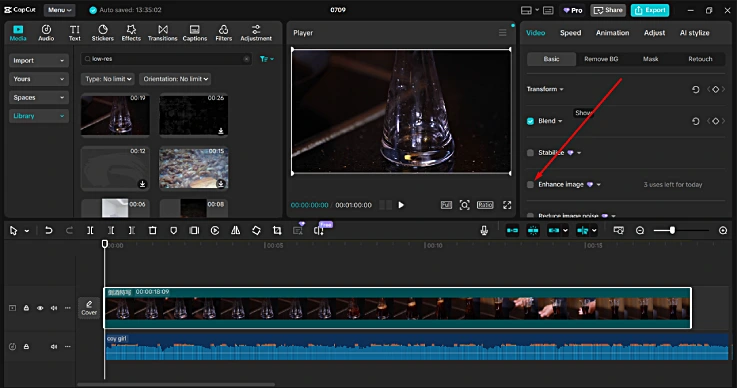Switch to the Speed tab
This screenshot has width=737, height=388.
571,33
